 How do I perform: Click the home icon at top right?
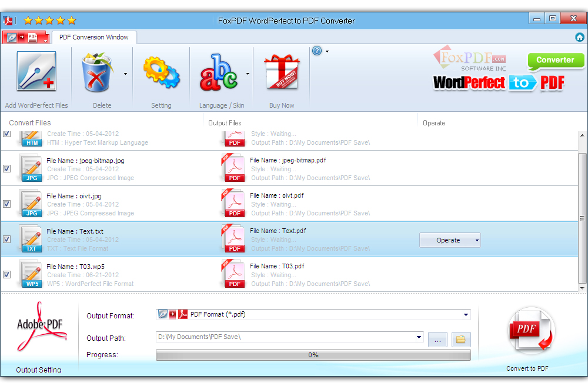(x=579, y=37)
